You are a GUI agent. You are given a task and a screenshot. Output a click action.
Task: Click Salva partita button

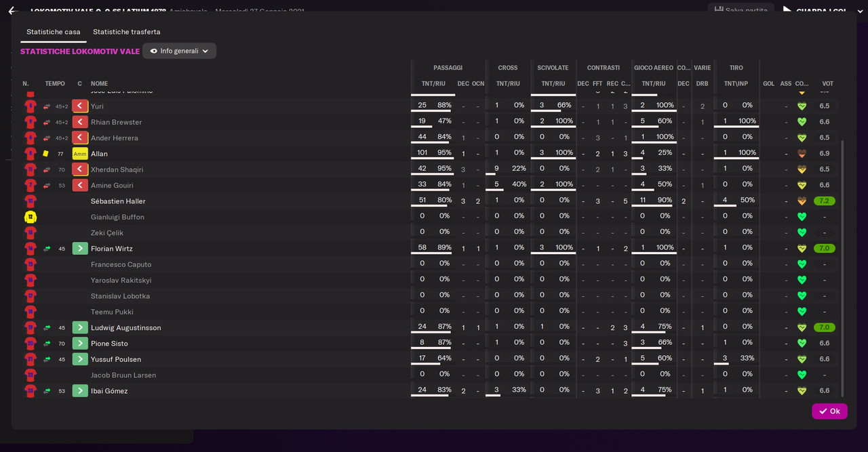(741, 10)
